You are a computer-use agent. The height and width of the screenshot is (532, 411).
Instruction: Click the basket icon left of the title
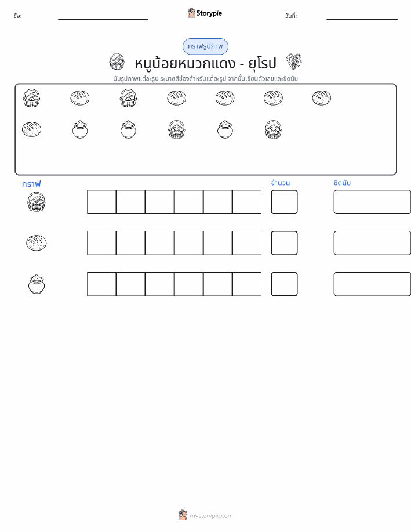117,61
